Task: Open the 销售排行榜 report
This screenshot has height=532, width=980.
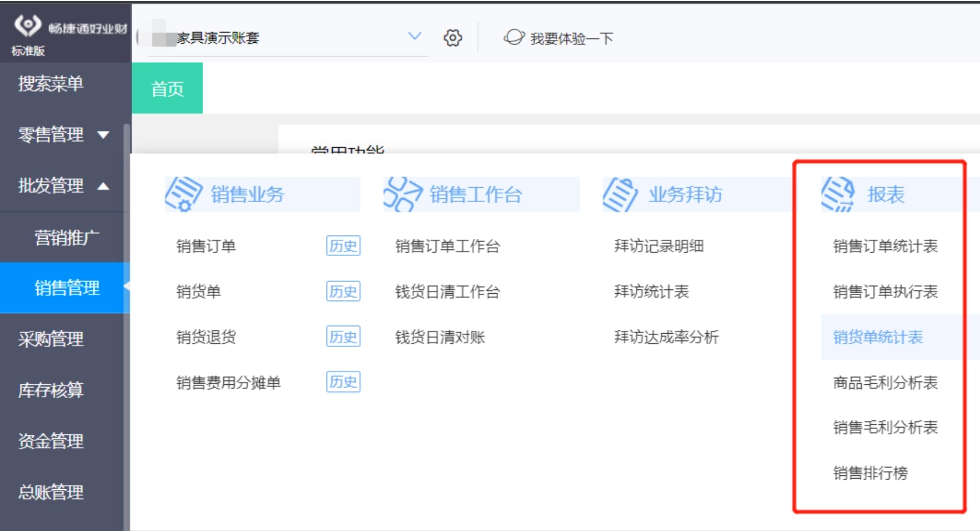Action: [870, 473]
